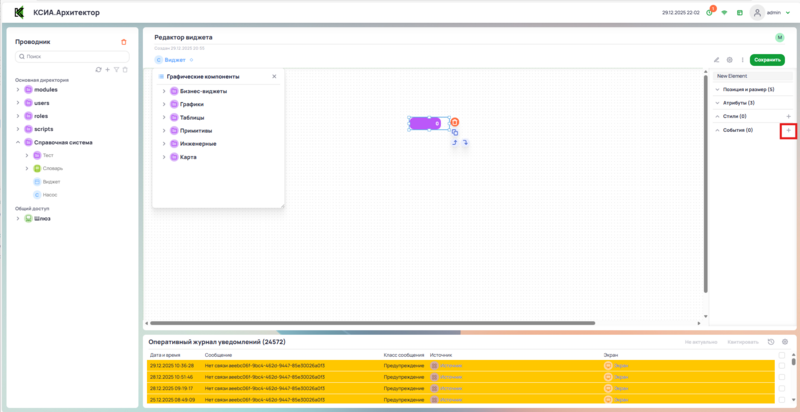800x412 pixels.
Task: Check the first notification row checkbox
Action: [x=782, y=366]
